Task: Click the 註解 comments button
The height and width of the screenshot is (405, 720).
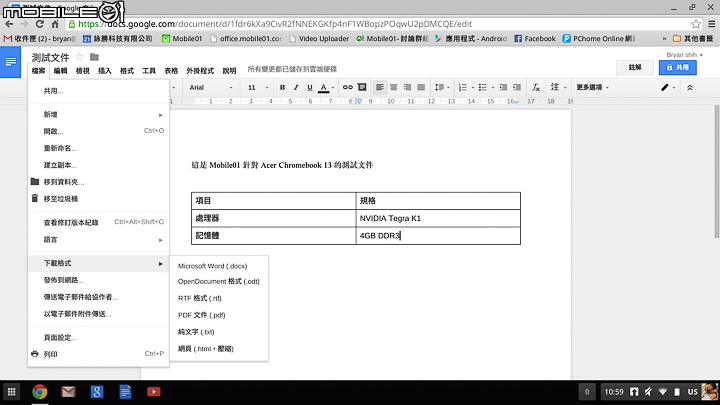Action: [635, 68]
